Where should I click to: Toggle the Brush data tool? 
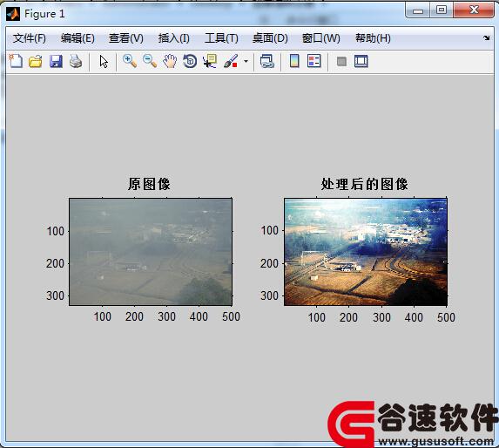point(231,61)
